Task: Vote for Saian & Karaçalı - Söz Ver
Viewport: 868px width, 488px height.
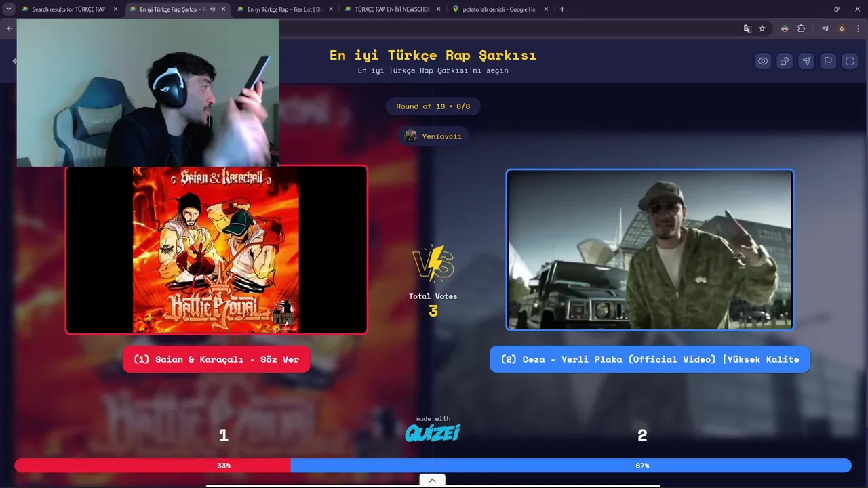Action: 216,359
